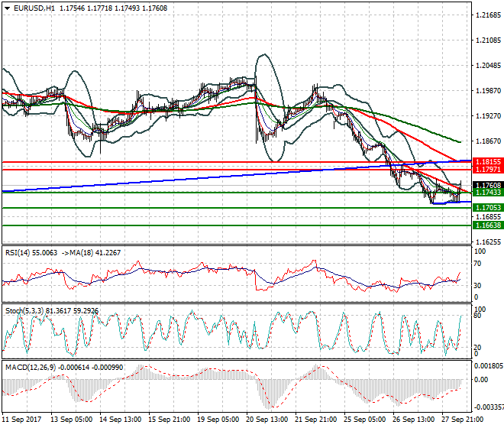Select the 1.19270 price axis value
Viewport: 504px width, 428px height.
click(488, 115)
